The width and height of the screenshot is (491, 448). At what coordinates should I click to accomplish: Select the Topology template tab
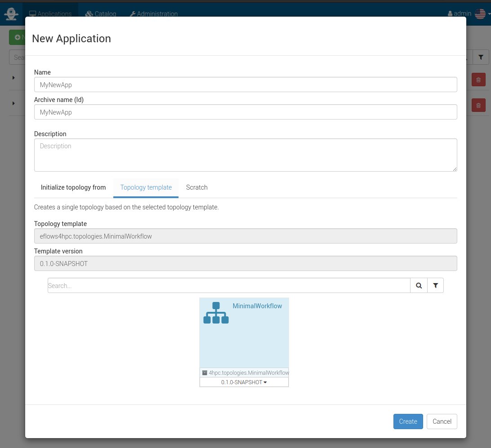point(146,187)
